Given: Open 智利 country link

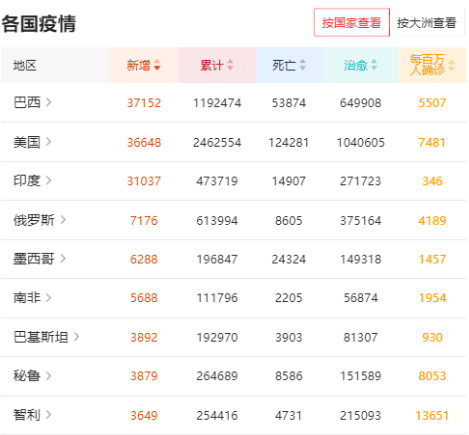Looking at the screenshot, I should pos(27,415).
